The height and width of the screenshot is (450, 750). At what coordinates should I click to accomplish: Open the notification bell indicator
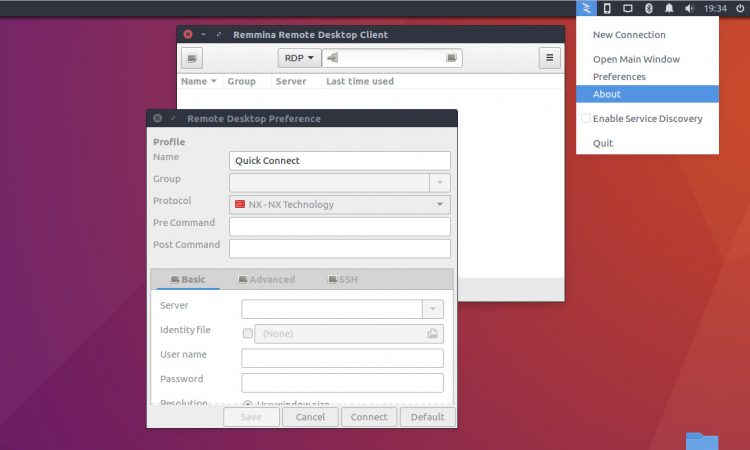(669, 8)
